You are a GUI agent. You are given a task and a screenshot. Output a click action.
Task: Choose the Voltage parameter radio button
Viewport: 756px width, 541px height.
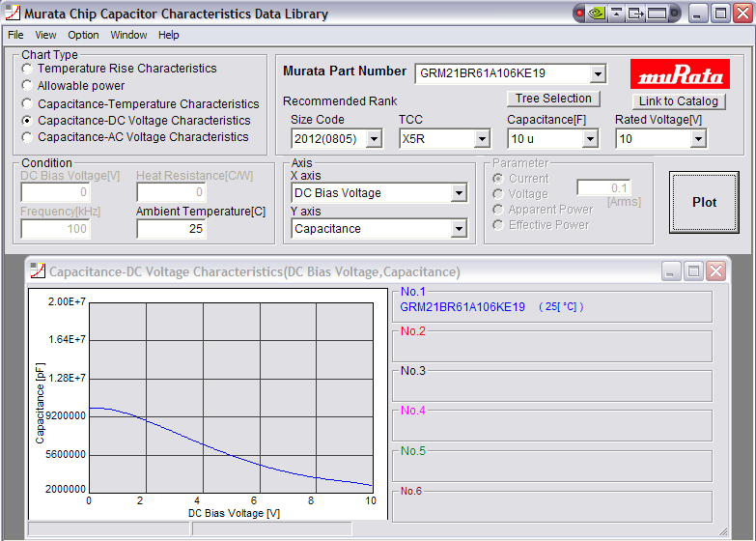point(498,194)
